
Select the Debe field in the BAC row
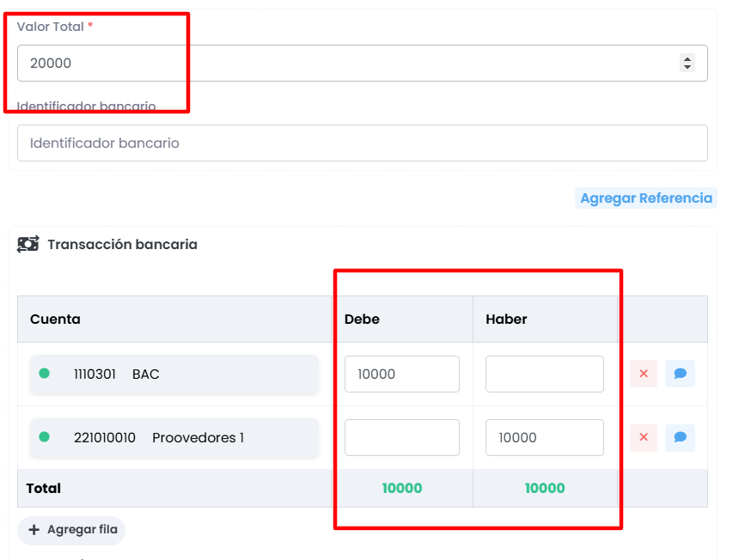[401, 374]
